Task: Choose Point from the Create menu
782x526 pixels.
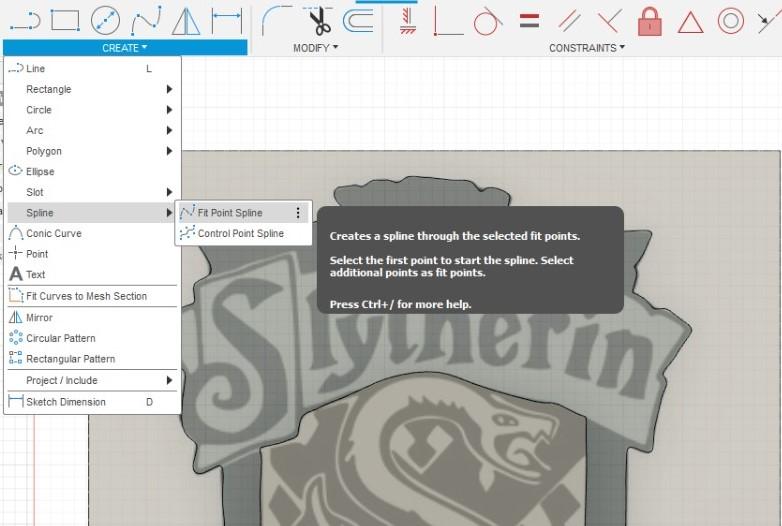Action: pos(92,254)
